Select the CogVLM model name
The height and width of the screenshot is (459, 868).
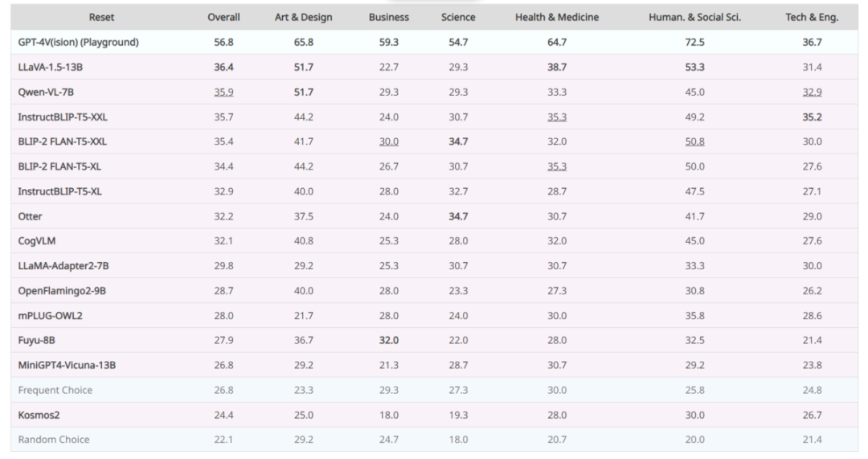click(x=36, y=241)
